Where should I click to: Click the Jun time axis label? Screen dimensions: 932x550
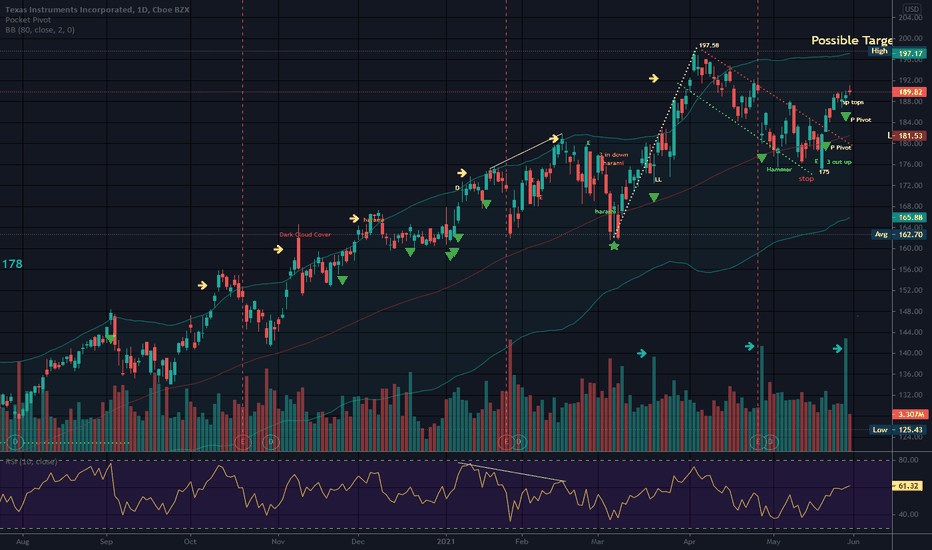pyautogui.click(x=853, y=541)
